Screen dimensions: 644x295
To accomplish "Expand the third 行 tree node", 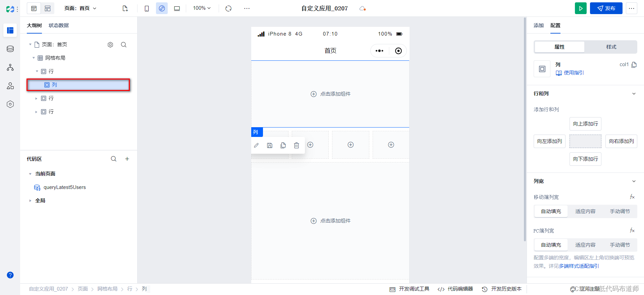I will (x=36, y=112).
